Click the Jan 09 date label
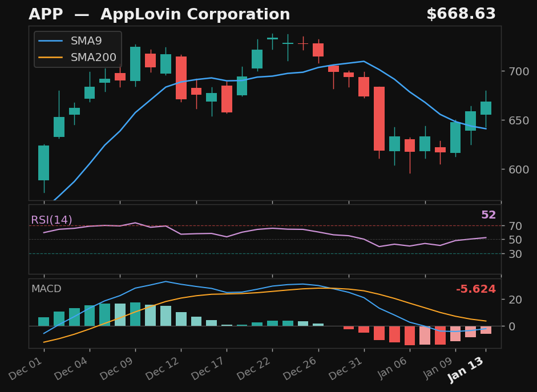Screen dimensions: 537x392 (x=439, y=367)
